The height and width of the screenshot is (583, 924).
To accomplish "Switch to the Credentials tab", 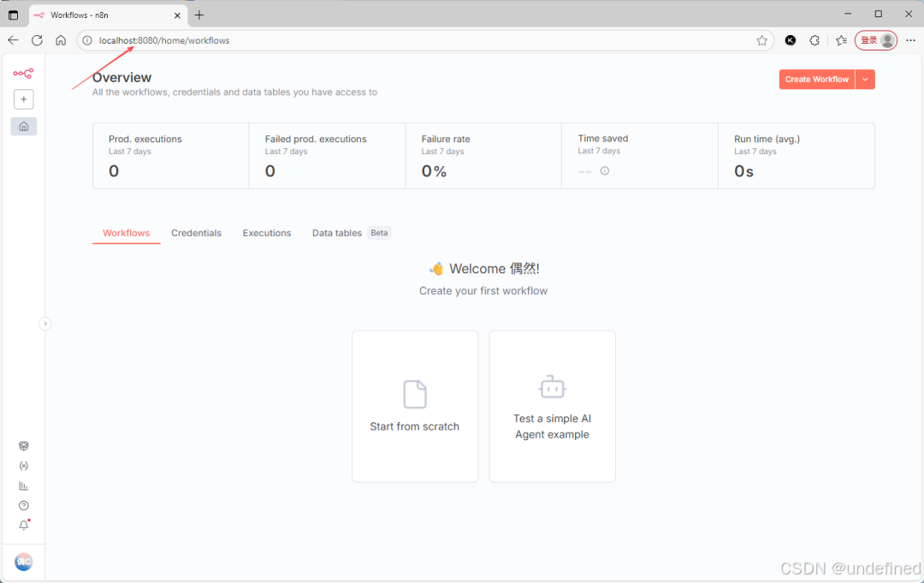I will (196, 233).
